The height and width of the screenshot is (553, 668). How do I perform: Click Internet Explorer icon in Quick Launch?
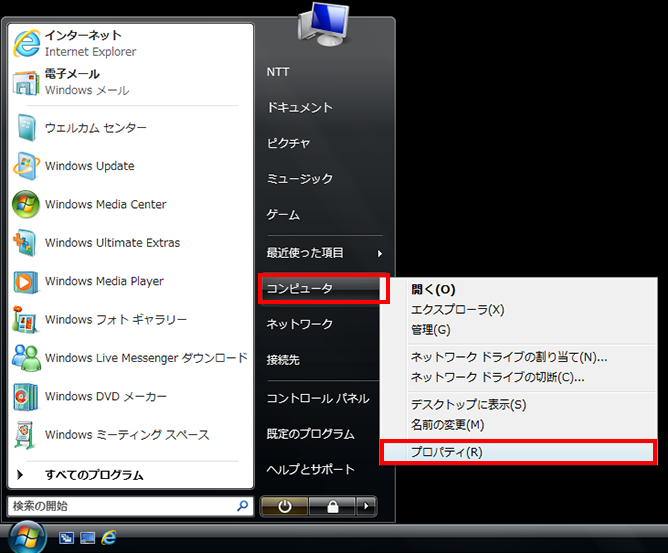pos(108,538)
